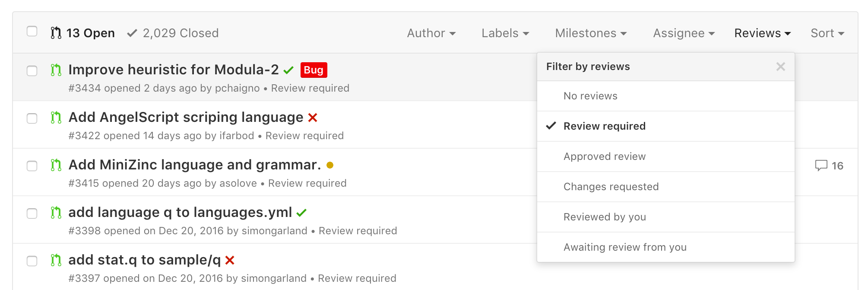
Task: Open the Sort dropdown
Action: coord(827,33)
